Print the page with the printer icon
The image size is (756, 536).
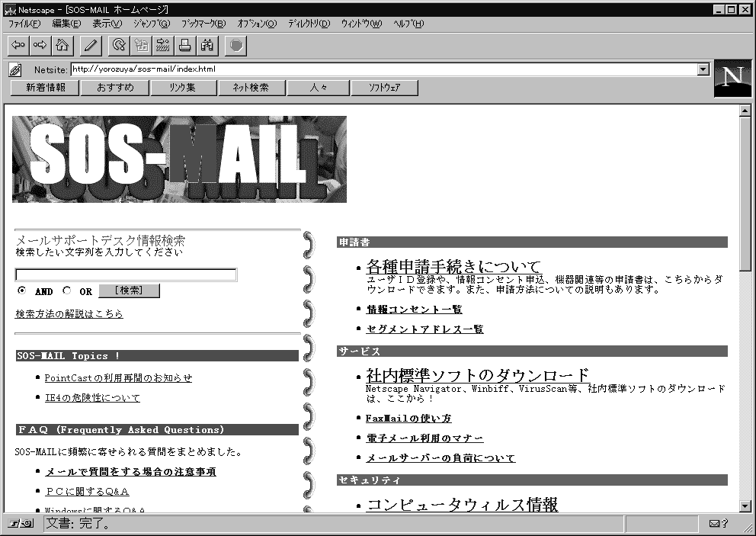click(185, 45)
